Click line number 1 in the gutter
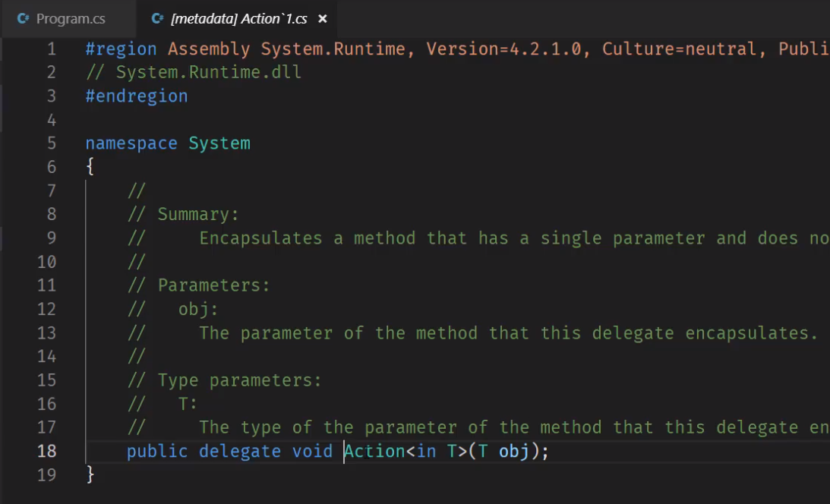 51,49
